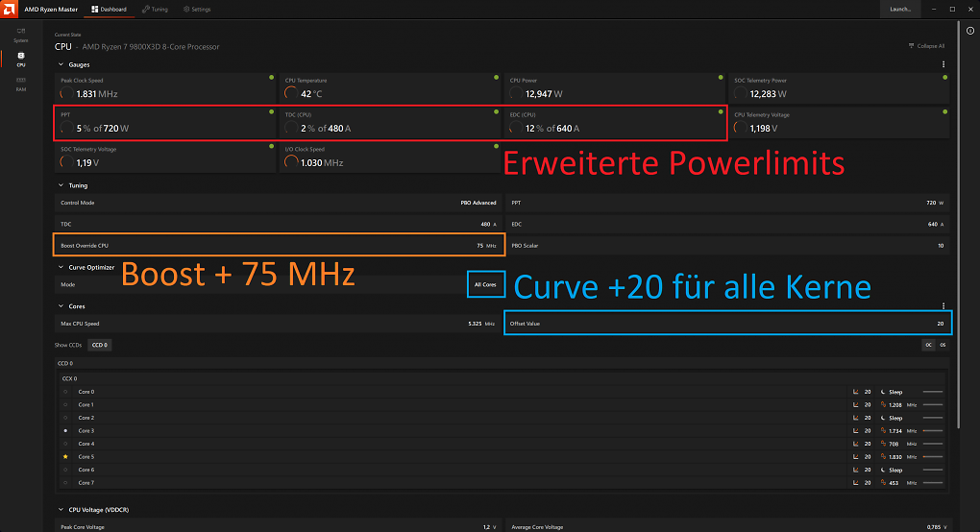Minimize the Ryzen Master window
The image size is (980, 532).
click(x=934, y=10)
